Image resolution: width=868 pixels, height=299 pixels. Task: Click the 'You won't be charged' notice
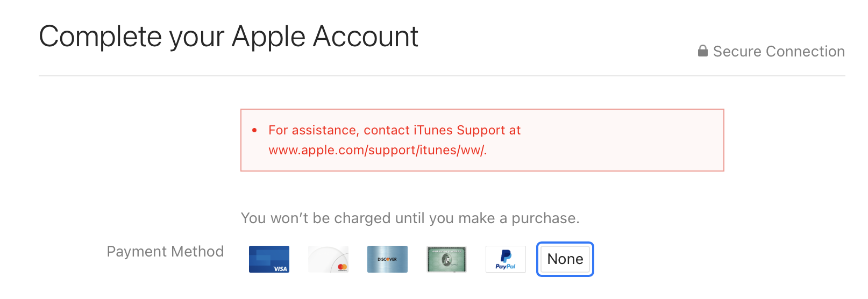point(410,218)
